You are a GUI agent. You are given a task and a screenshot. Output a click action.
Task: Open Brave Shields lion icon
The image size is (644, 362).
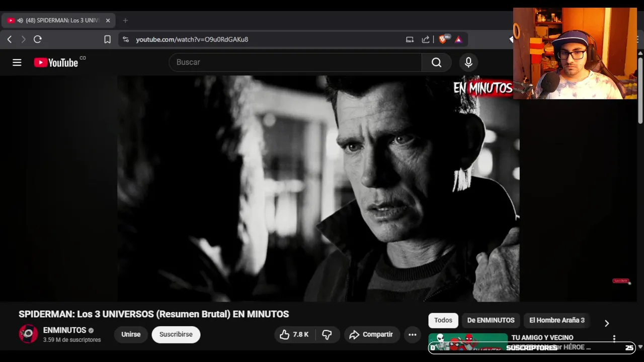coord(443,39)
